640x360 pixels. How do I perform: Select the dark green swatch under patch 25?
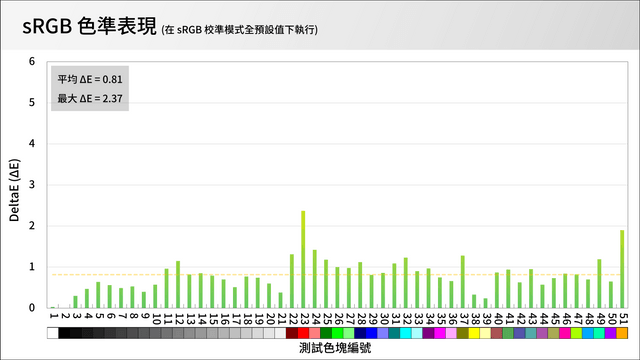pyautogui.click(x=326, y=333)
